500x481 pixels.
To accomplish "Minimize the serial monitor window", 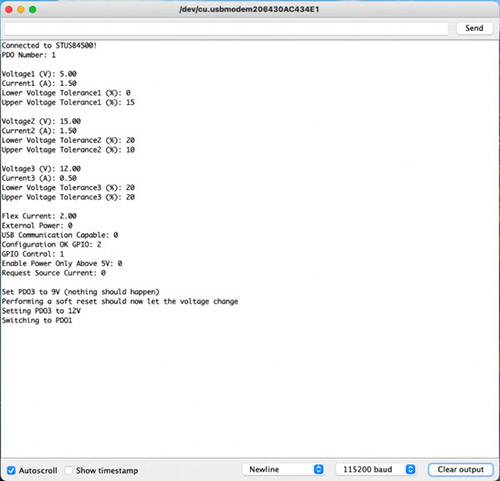I will tap(21, 9).
